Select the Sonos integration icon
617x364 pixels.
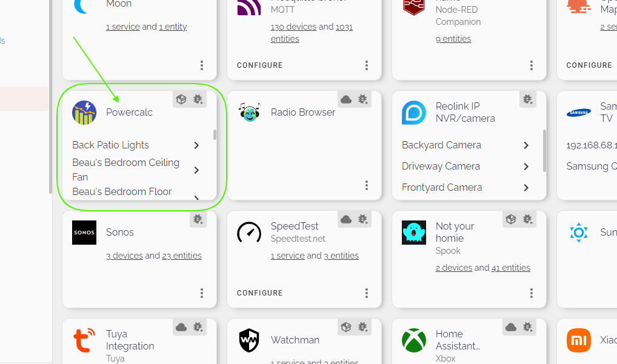84,232
